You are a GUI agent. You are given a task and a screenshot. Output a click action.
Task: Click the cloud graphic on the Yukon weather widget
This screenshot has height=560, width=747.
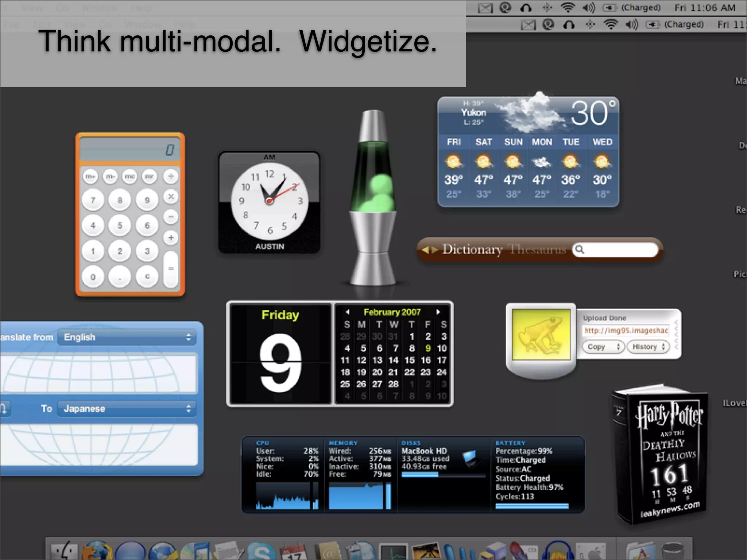pyautogui.click(x=533, y=113)
